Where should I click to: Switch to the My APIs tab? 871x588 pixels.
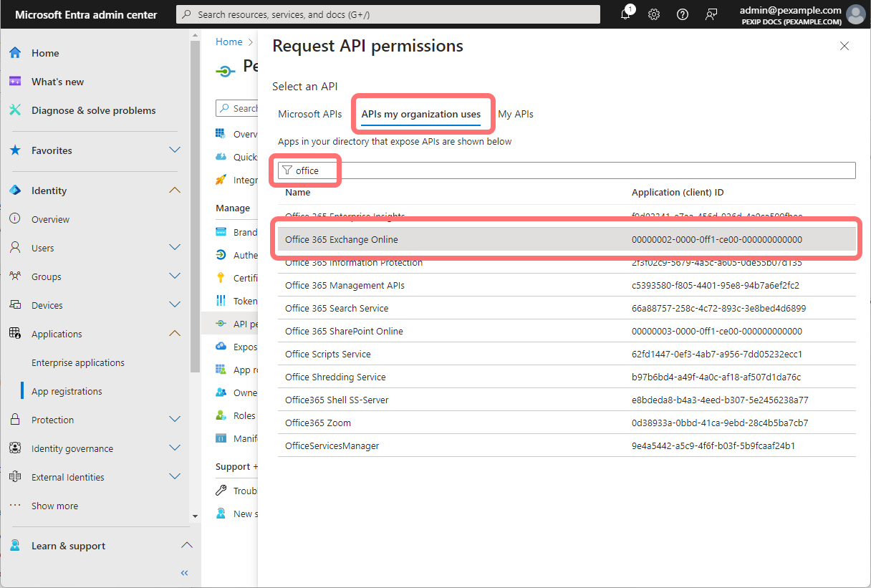(516, 114)
